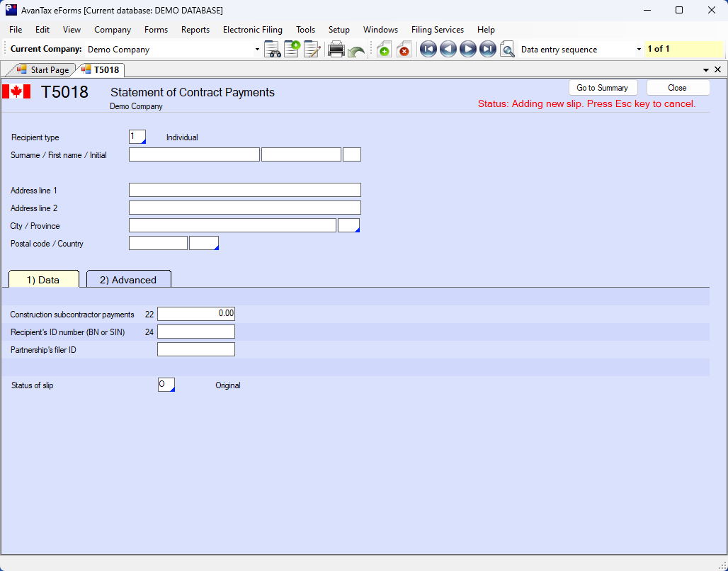
Task: Click the new form icon with green plus
Action: 292,50
